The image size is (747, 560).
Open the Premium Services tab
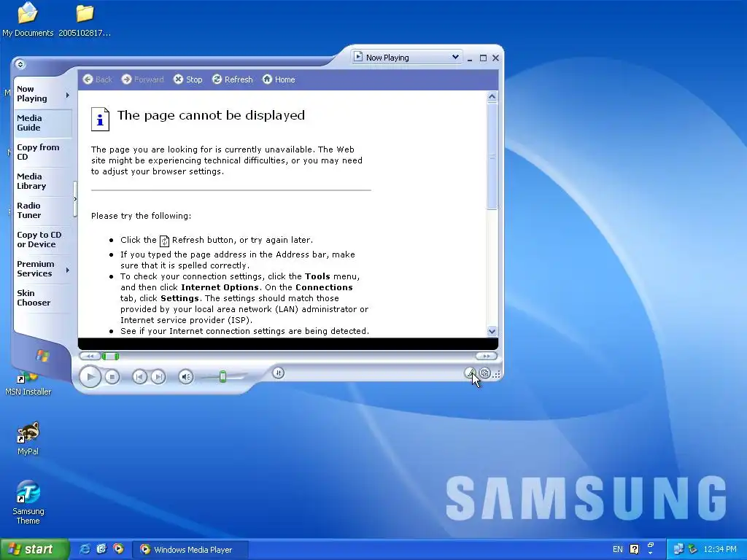(42, 269)
